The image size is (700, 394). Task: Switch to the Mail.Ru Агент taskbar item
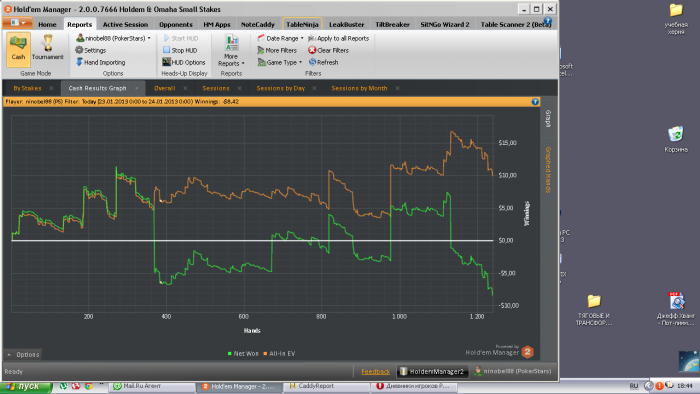(152, 386)
